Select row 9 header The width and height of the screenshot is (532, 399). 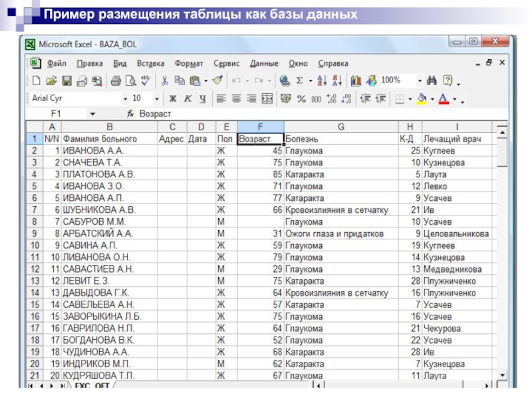pos(34,234)
